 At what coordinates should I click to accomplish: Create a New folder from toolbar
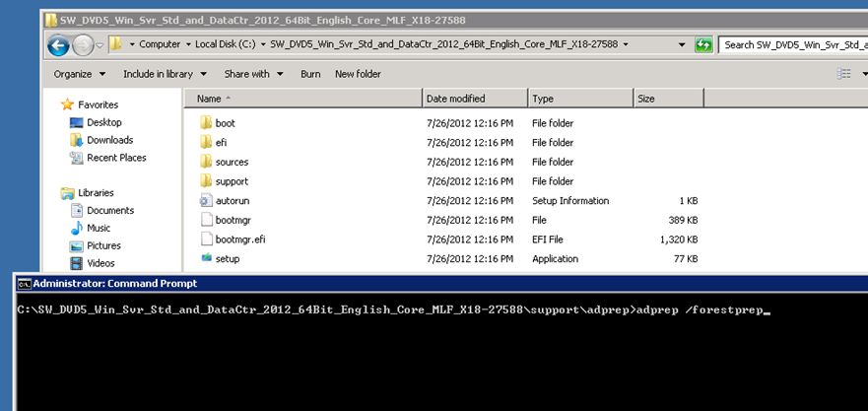[358, 74]
